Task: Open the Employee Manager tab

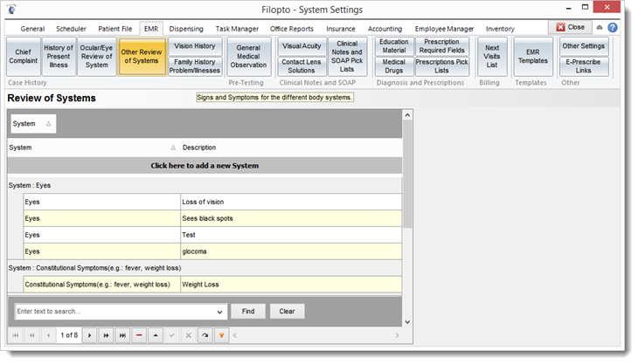Action: 444,29
